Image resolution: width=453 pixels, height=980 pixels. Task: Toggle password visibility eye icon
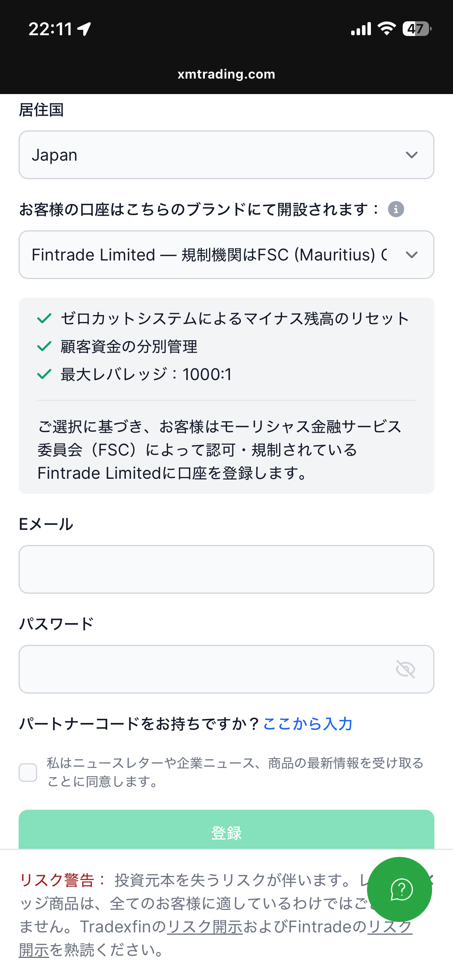(x=405, y=669)
